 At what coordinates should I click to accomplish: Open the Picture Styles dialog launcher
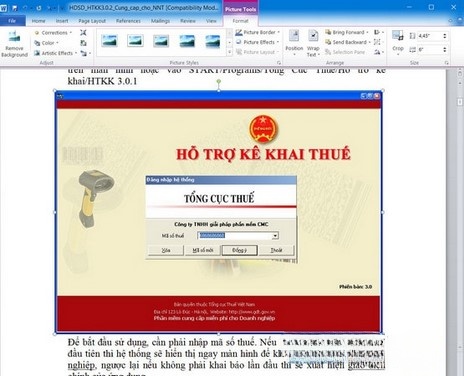click(279, 63)
